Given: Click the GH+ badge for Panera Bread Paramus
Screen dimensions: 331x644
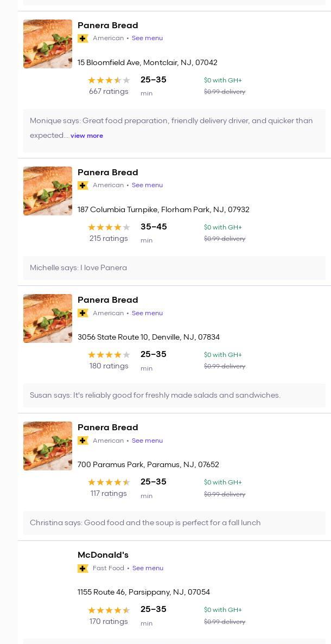Looking at the screenshot, I should (x=83, y=441).
